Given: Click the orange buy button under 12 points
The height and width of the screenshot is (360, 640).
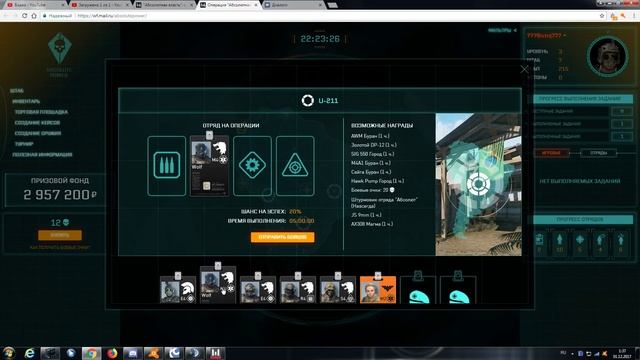Looking at the screenshot, I should (x=60, y=236).
